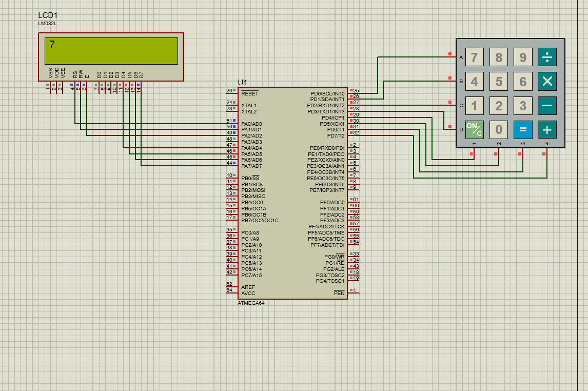Select the PEN pin label
The height and width of the screenshot is (391, 588).
339,293
